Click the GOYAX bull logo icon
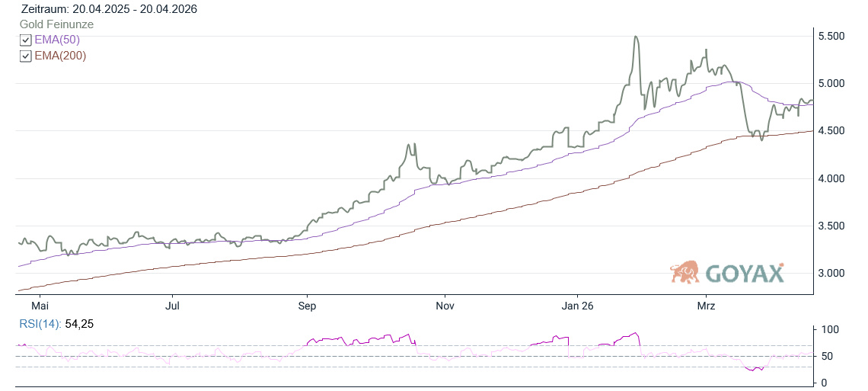 685,272
